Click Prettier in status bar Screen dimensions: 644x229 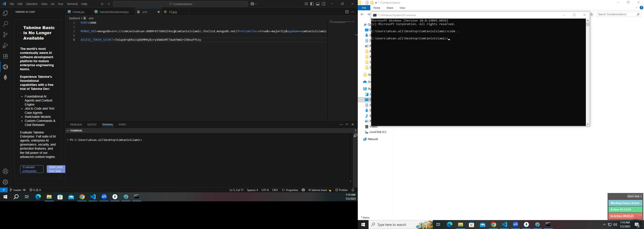point(341,190)
